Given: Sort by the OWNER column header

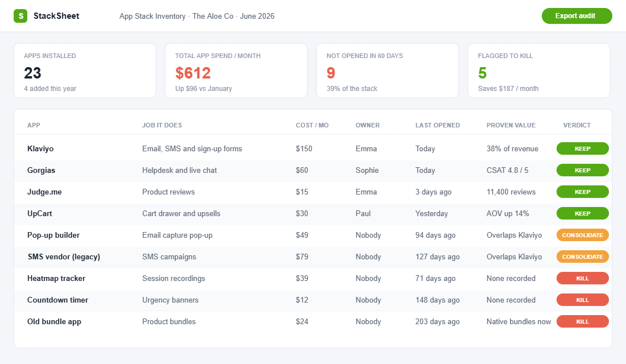Looking at the screenshot, I should click(368, 125).
